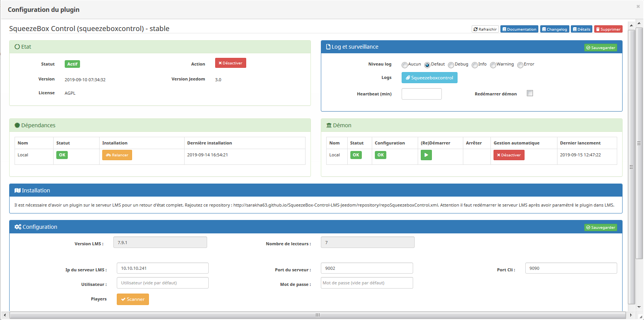Save the Configuration panel settings
This screenshot has height=320, width=644.
(x=601, y=227)
